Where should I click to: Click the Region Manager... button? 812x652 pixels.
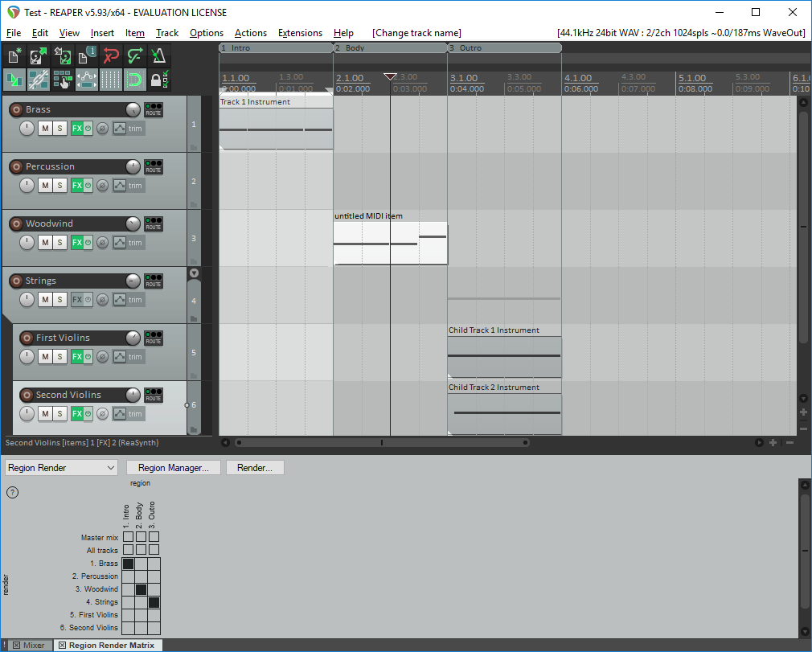point(173,468)
